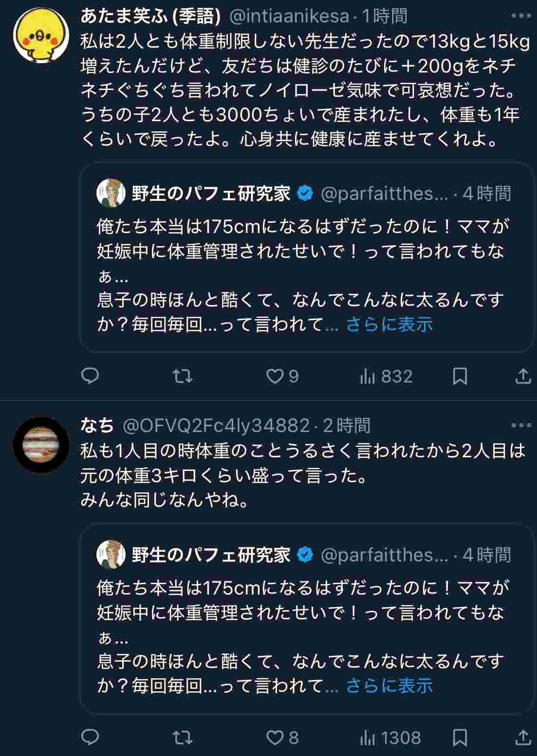Viewport: 537px width, 756px height.
Task: Open @OFVQ2Fc4Iy34882 profile handle
Action: pos(216,426)
